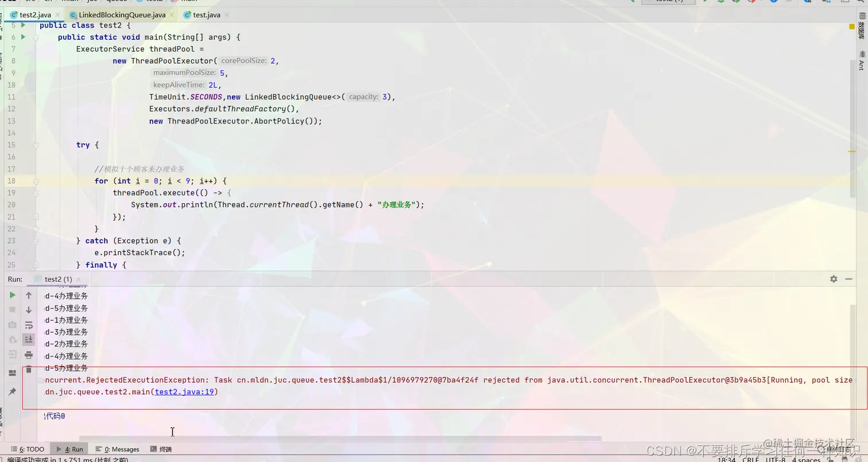
Task: Print console output using the printer icon
Action: 29,355
